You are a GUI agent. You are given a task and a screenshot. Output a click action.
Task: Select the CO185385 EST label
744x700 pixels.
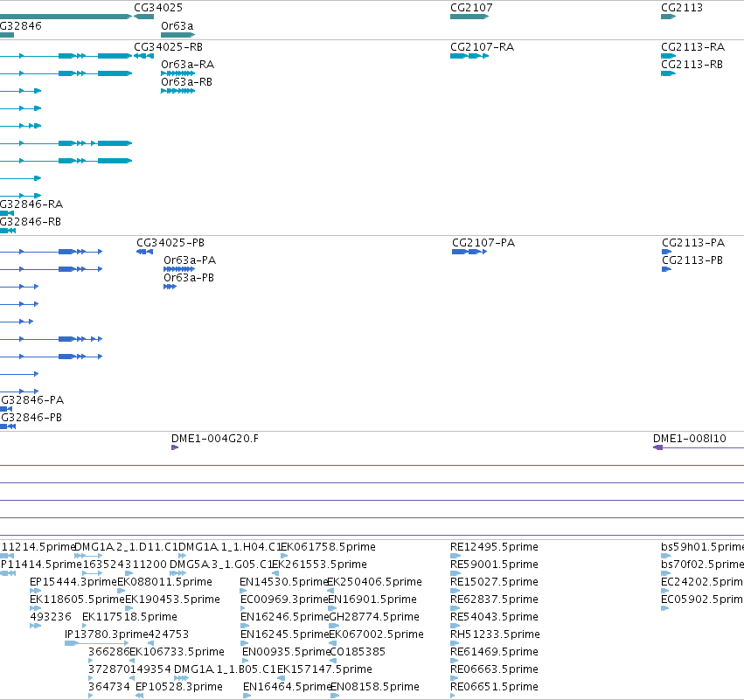coord(358,652)
